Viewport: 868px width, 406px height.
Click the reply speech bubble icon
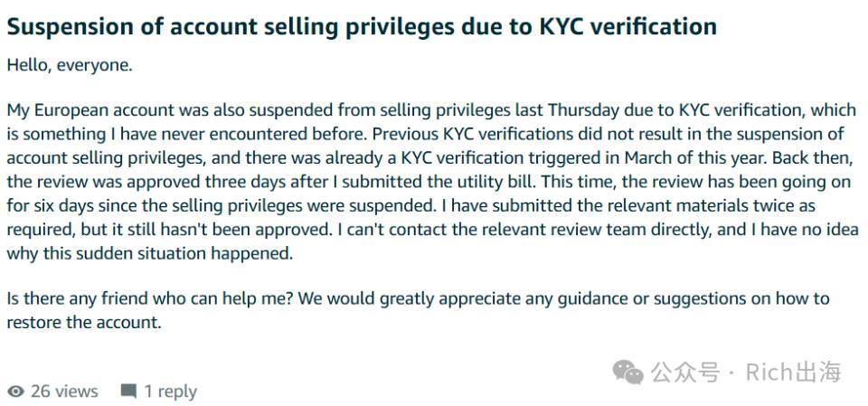(128, 392)
